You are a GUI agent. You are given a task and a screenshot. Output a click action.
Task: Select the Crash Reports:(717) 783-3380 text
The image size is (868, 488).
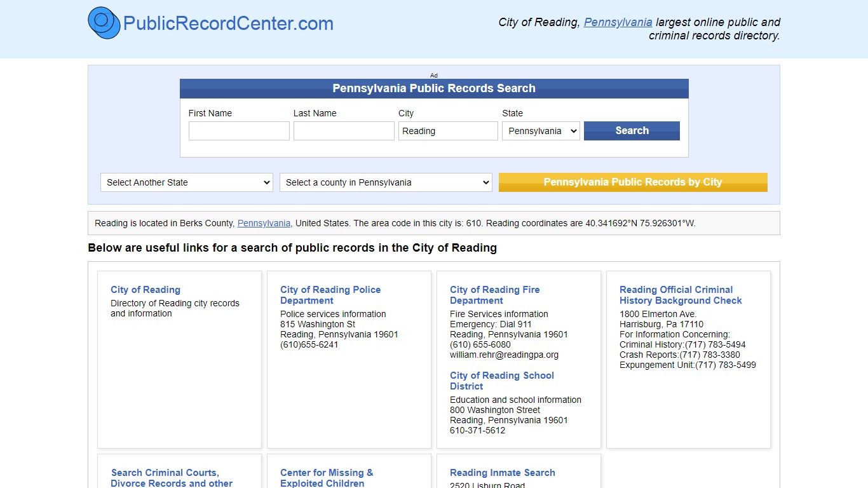680,355
